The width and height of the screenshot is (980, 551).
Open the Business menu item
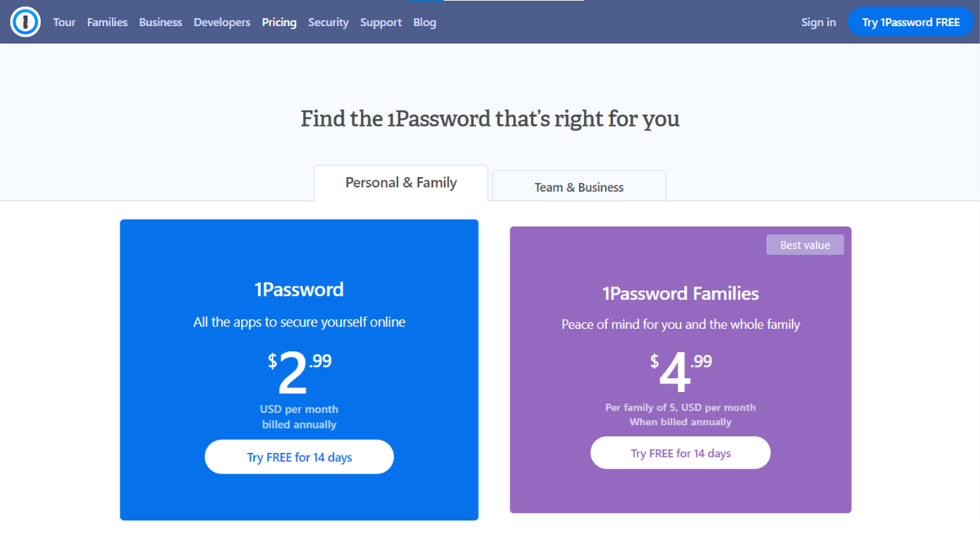click(x=160, y=22)
